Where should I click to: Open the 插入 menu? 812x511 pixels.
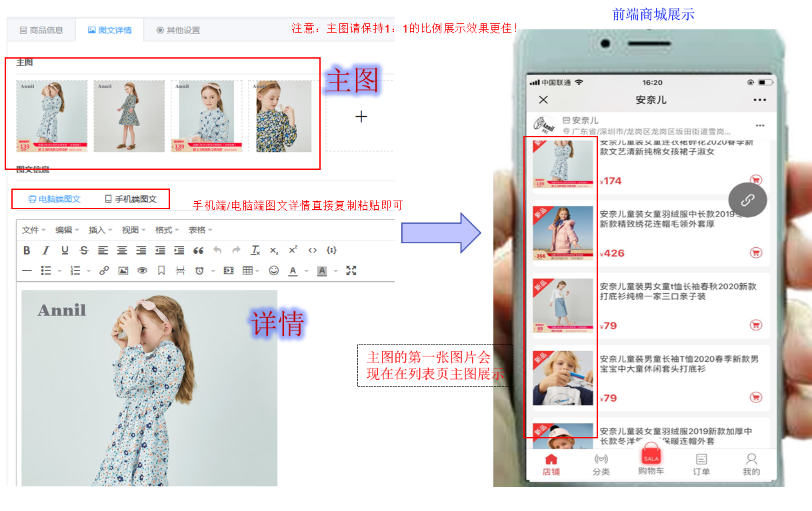point(100,230)
